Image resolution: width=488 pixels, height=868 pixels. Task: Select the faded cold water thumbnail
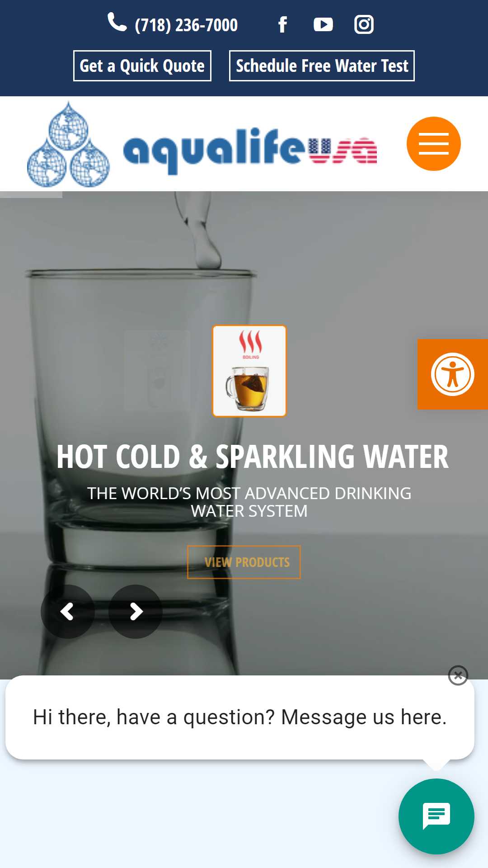157,371
